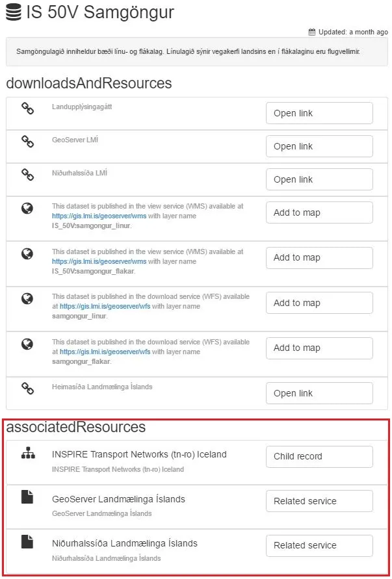
Task: Click the link icon beside Heimasíða Landmælinga Íslands
Action: (27, 389)
